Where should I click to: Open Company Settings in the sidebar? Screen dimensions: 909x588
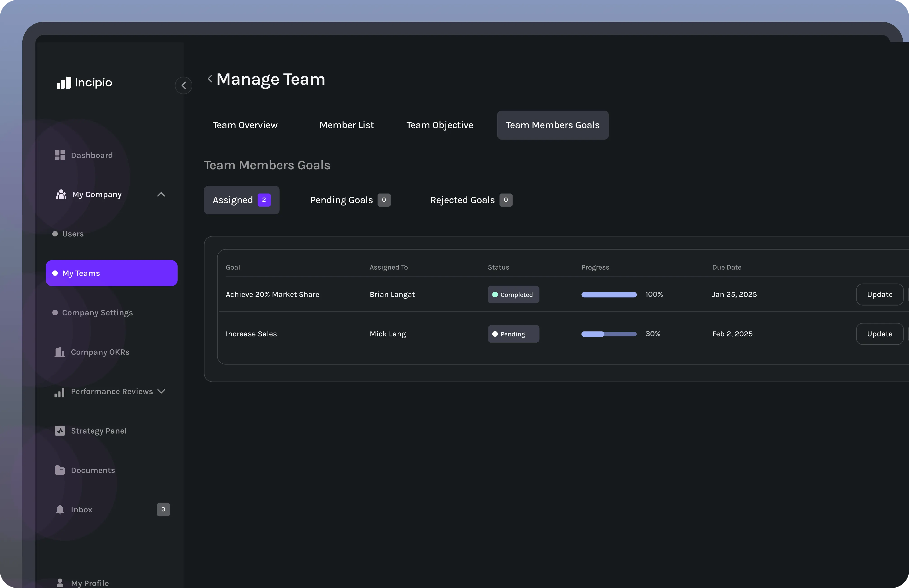[97, 313]
